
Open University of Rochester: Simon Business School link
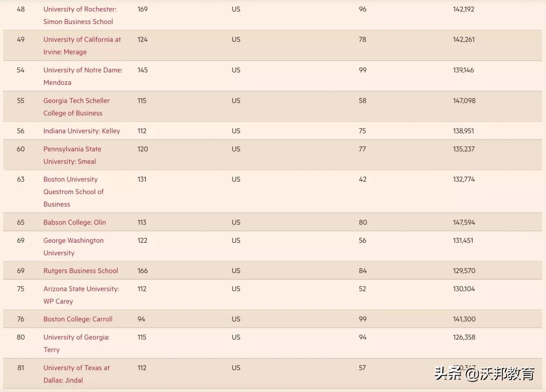click(x=80, y=15)
